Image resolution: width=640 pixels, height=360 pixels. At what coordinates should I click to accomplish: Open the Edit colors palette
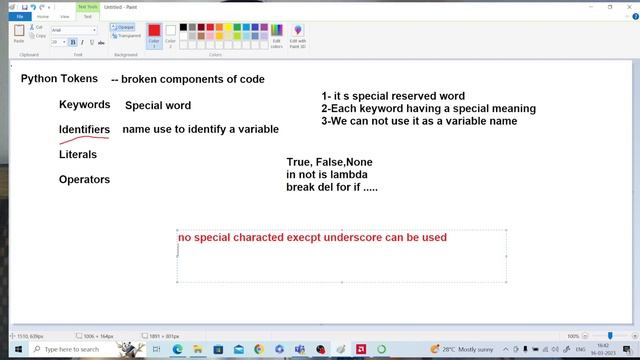pos(276,36)
